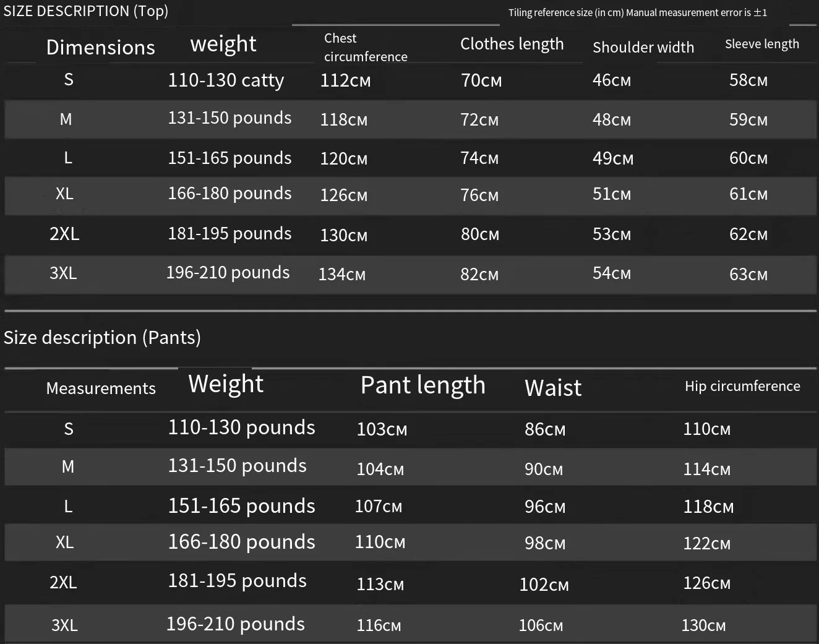
Task: Select the 'Pant length' column header
Action: (422, 385)
